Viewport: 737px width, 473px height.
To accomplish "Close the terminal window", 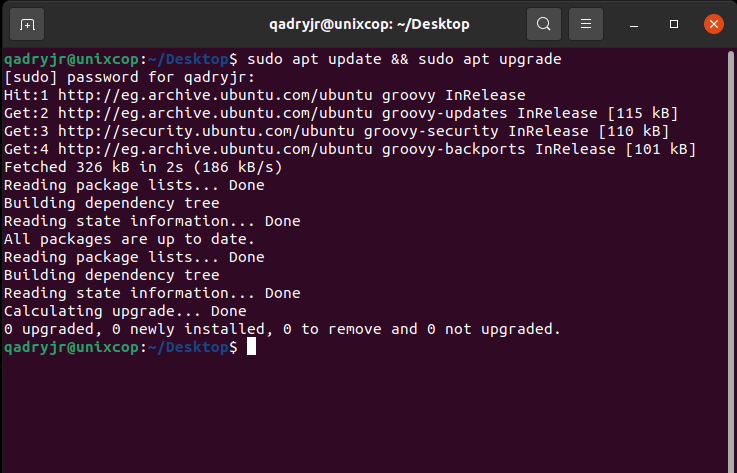I will [713, 24].
